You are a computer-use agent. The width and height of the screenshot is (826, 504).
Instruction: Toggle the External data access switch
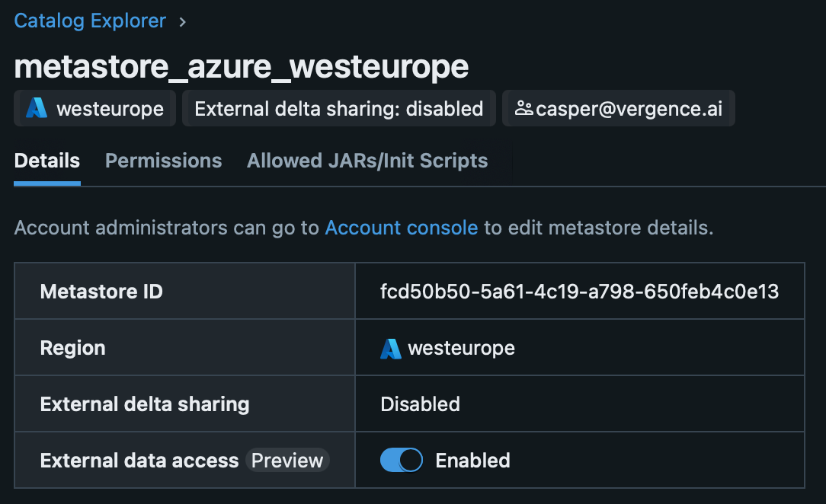click(x=401, y=461)
